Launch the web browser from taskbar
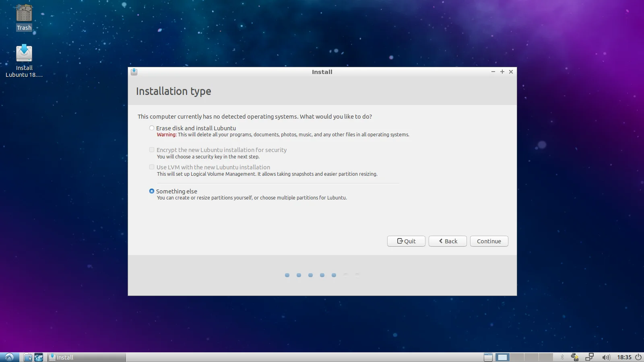 click(x=39, y=357)
